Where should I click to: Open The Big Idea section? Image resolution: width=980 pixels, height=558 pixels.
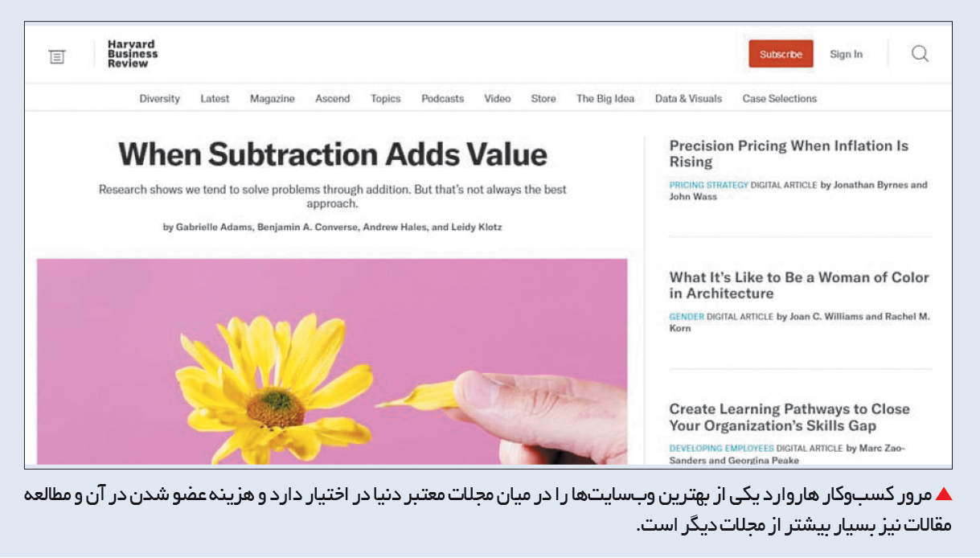(x=605, y=99)
